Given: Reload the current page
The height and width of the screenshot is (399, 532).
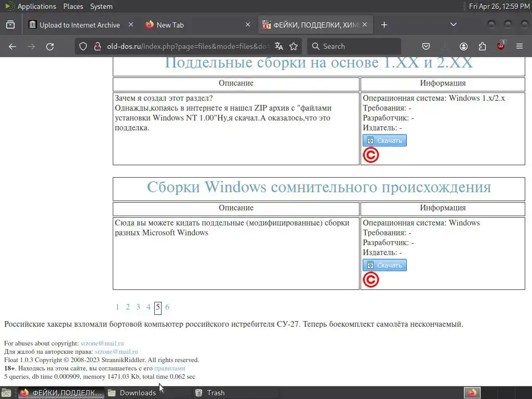Looking at the screenshot, I should coord(50,46).
